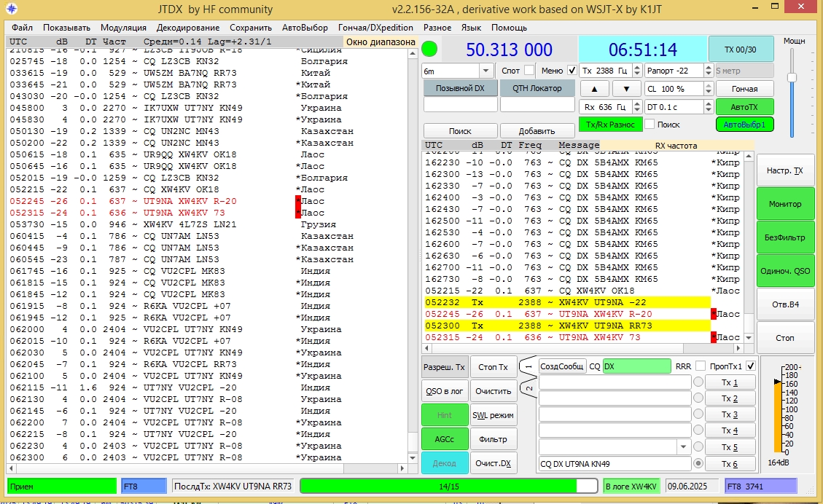The image size is (823, 504).
Task: Click the down arrow button below Tx frequency
Action: 626,89
